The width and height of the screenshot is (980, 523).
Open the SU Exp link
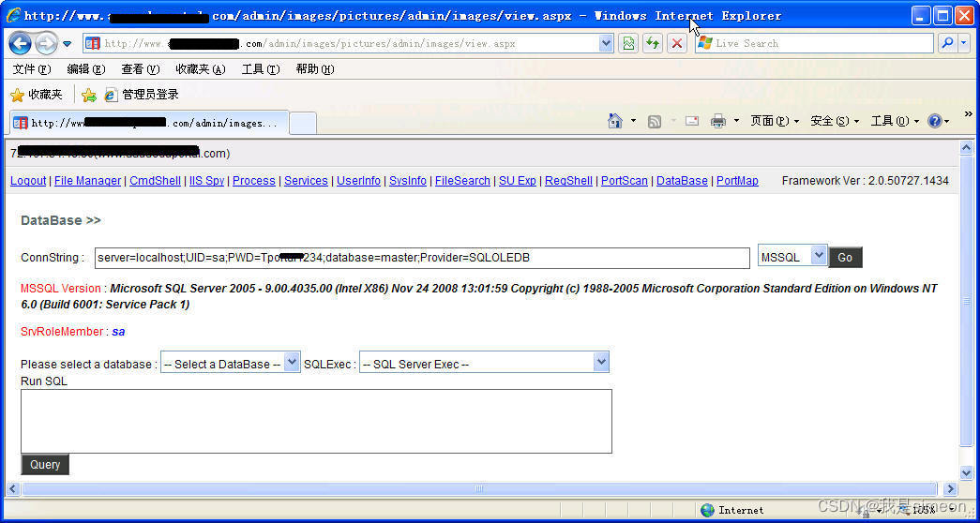coord(518,181)
